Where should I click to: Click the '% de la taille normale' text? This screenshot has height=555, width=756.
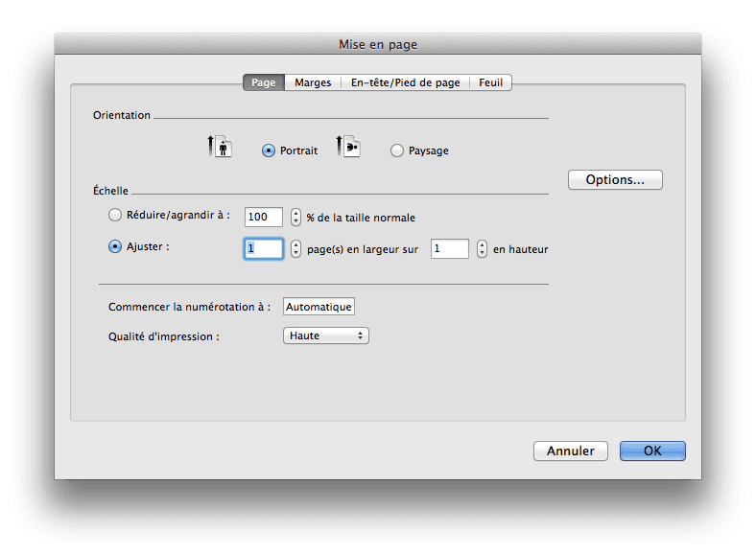pyautogui.click(x=361, y=218)
